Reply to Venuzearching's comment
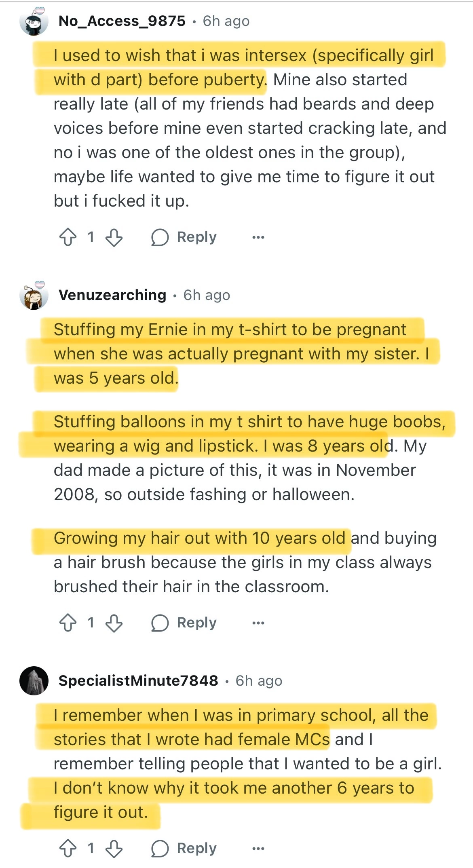The height and width of the screenshot is (868, 473). coord(196,623)
